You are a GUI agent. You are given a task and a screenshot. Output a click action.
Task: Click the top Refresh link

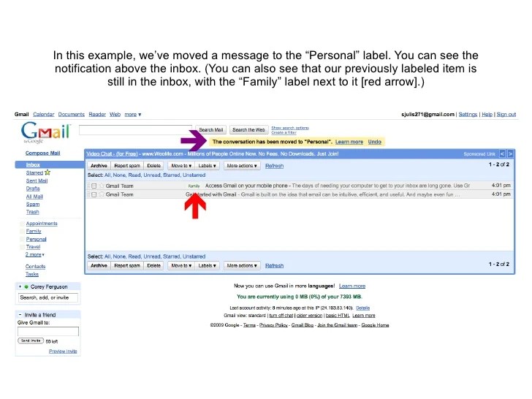pos(274,166)
